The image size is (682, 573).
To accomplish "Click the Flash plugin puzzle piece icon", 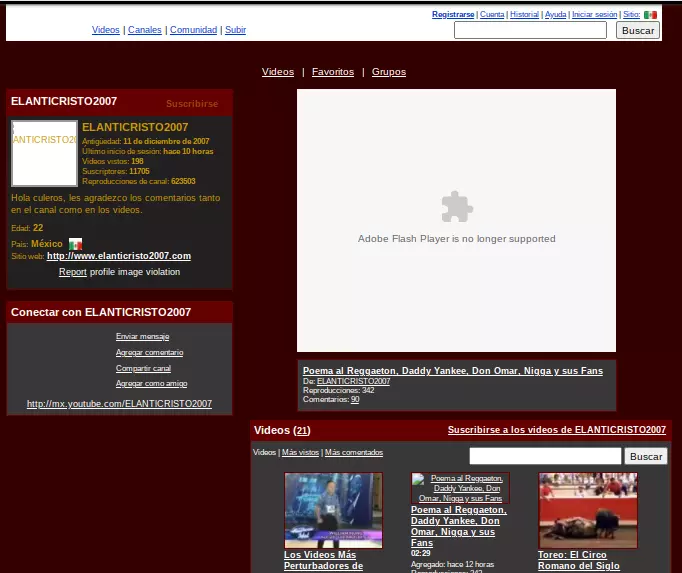I will 457,207.
